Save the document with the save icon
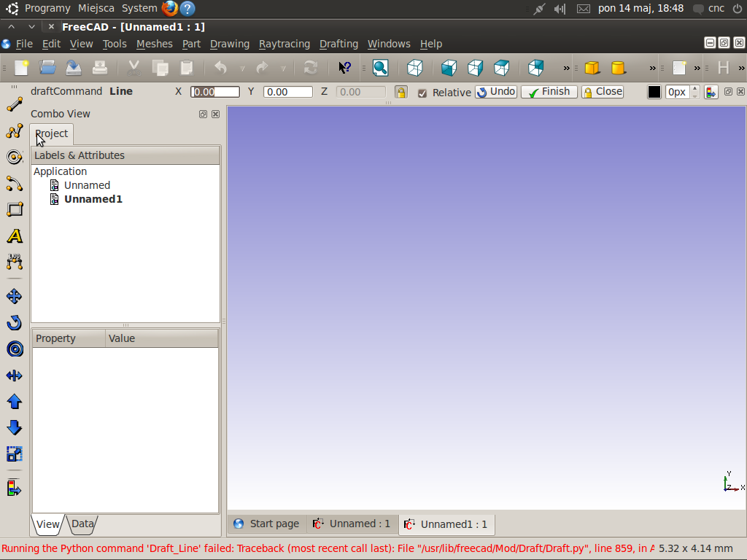Image resolution: width=747 pixels, height=560 pixels. tap(74, 68)
